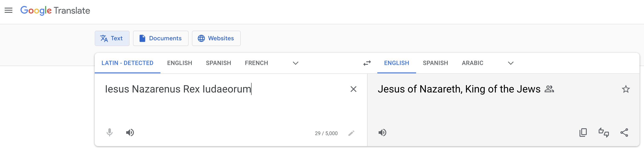644x150 pixels.
Task: Select the Websites translation mode
Action: [216, 38]
